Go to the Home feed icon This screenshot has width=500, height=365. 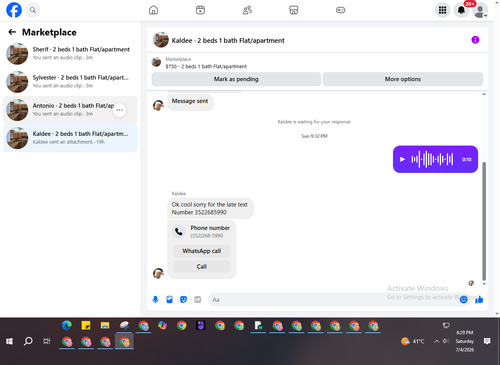tap(153, 10)
